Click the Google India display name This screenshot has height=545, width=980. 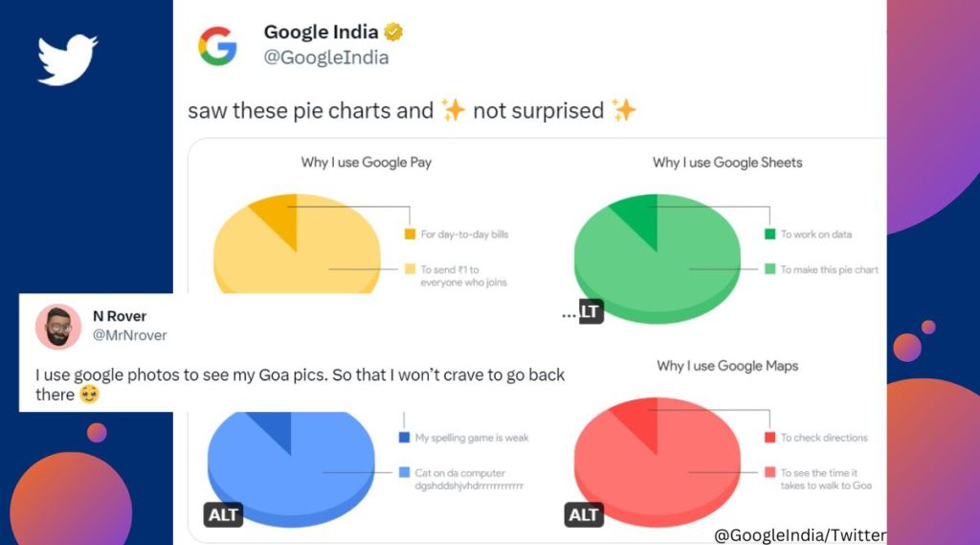pos(321,32)
